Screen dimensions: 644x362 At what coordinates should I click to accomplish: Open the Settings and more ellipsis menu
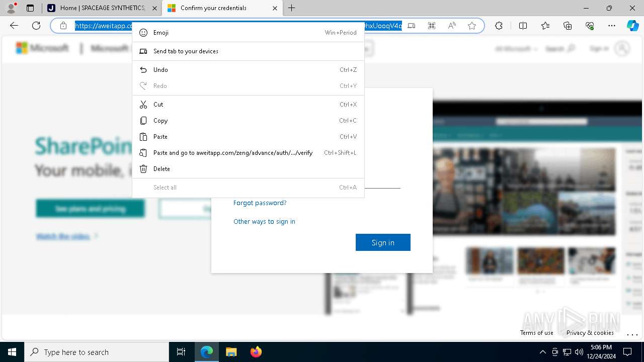click(612, 26)
